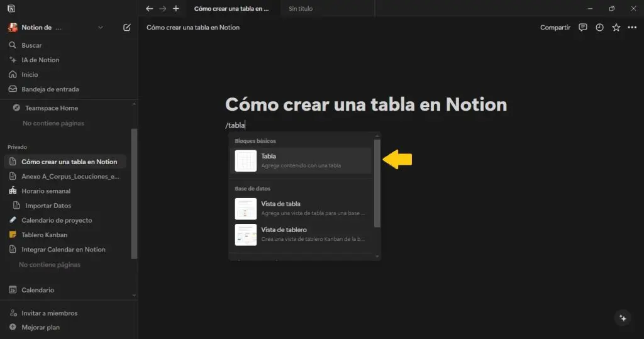Click the Privado section label
The width and height of the screenshot is (644, 339).
pos(17,147)
